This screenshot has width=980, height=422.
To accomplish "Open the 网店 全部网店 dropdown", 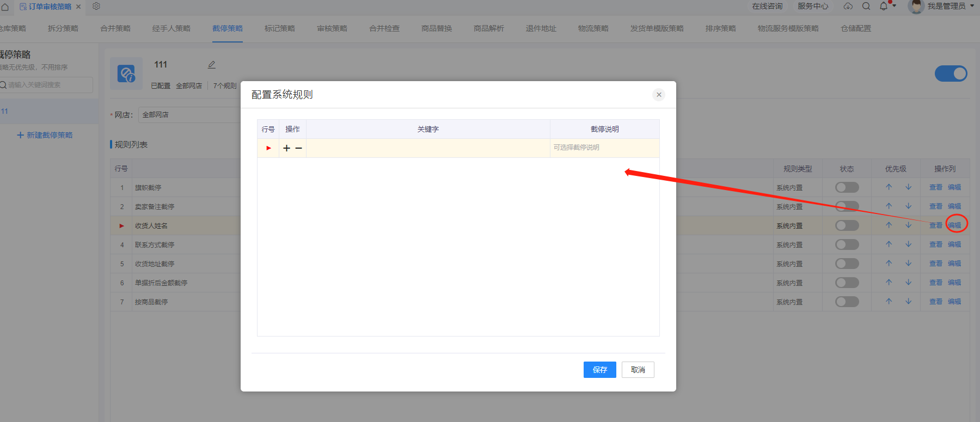I will 189,115.
